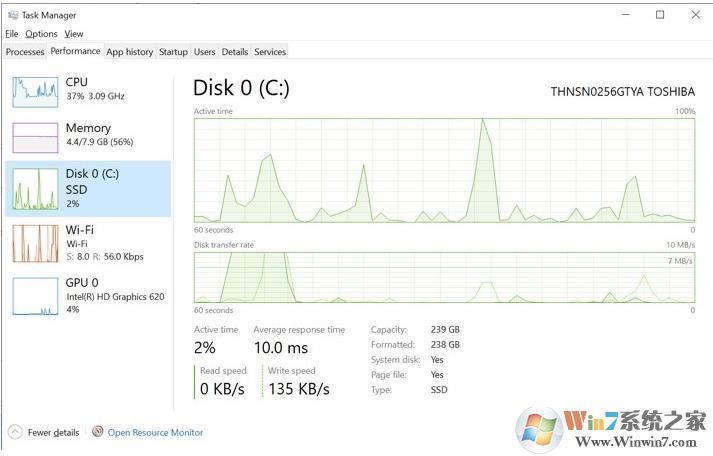The height and width of the screenshot is (456, 713).
Task: Click the Resource Monitor icon
Action: tap(98, 433)
